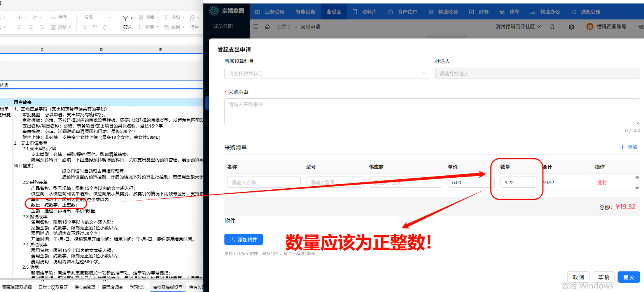
Task: Click the 采购事由 text area
Action: click(x=432, y=112)
